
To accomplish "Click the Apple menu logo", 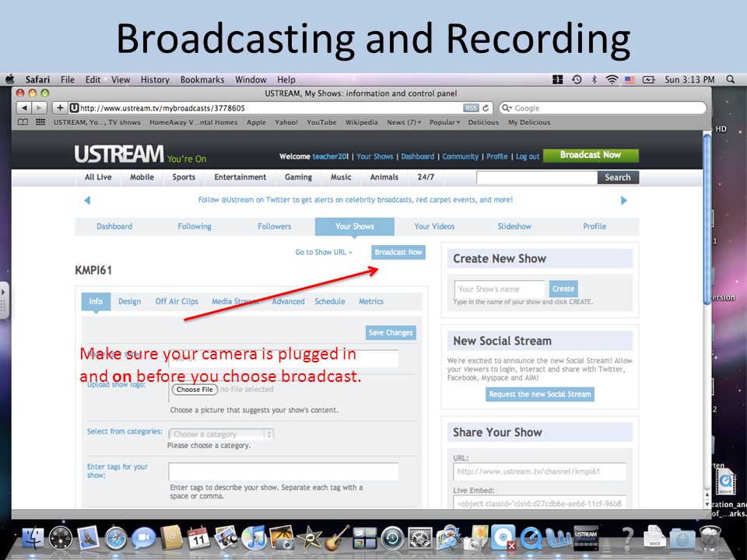I will click(x=9, y=79).
